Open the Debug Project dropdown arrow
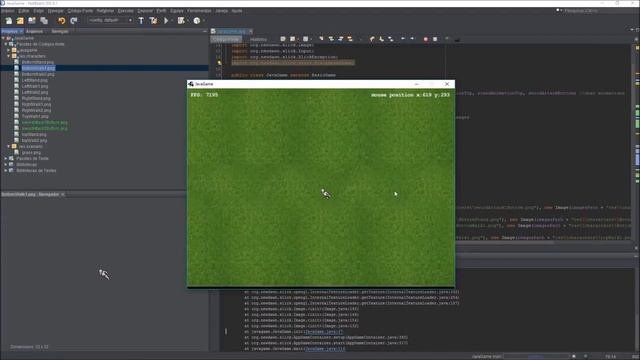The image size is (640, 360). [x=187, y=20]
